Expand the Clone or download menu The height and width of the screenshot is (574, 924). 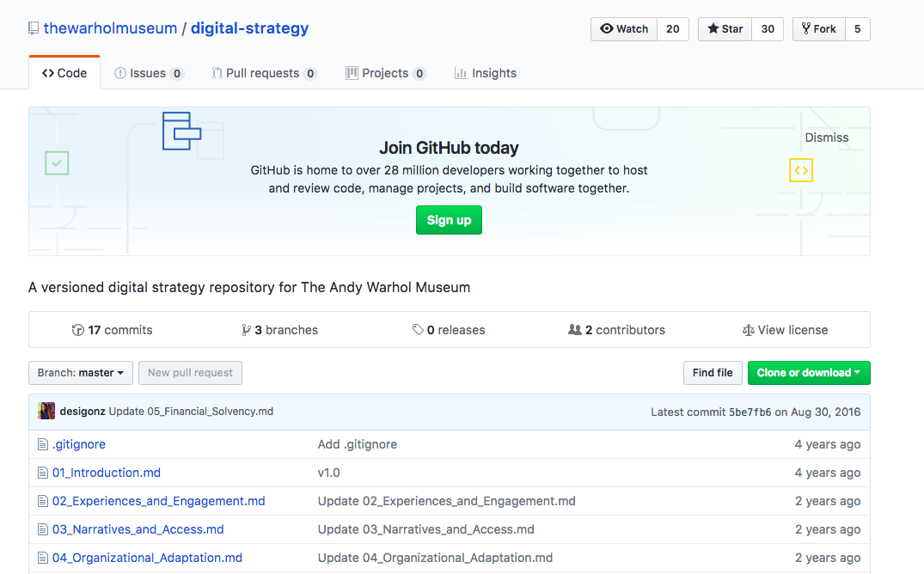click(809, 372)
